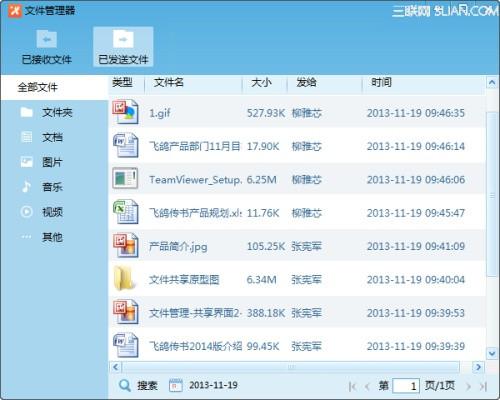Select the 文档 documents category icon
Image resolution: width=500 pixels, height=400 pixels.
(26, 137)
